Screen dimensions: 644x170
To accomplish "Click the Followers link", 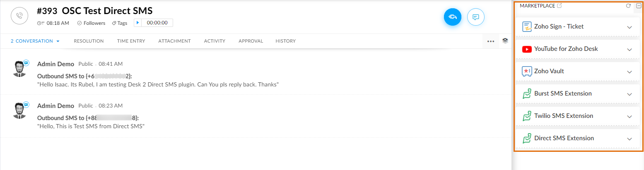I will pos(92,23).
